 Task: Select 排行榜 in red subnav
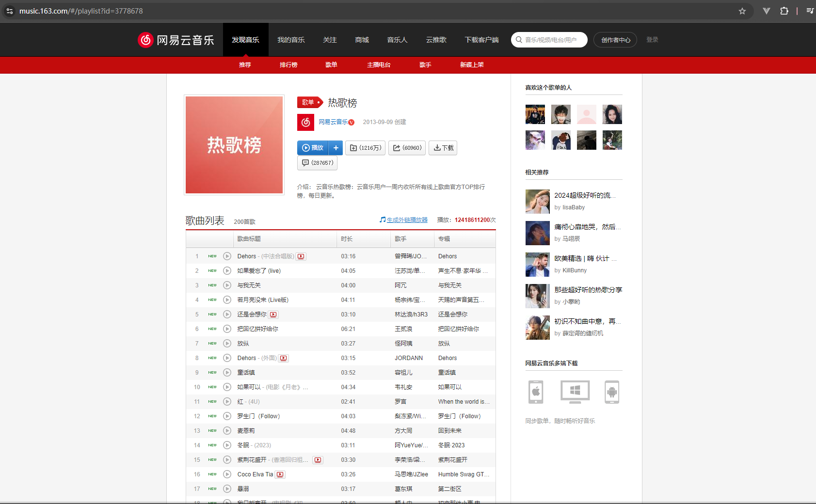tap(288, 65)
